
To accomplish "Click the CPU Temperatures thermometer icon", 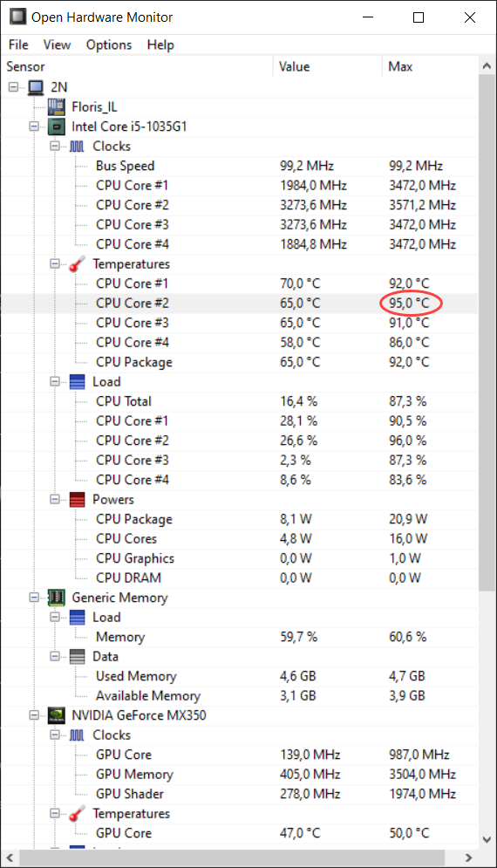I will pyautogui.click(x=77, y=264).
